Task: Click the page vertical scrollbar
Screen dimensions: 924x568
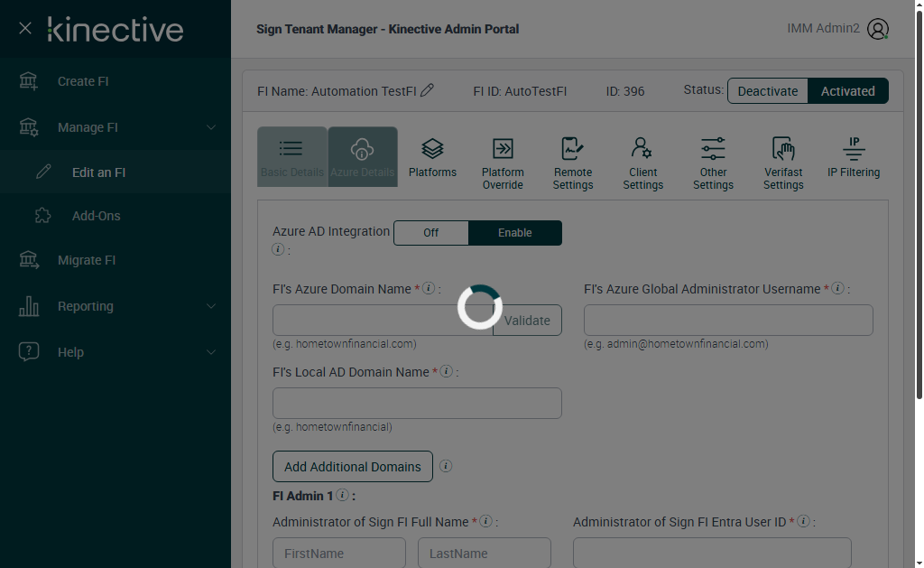Action: point(919,205)
